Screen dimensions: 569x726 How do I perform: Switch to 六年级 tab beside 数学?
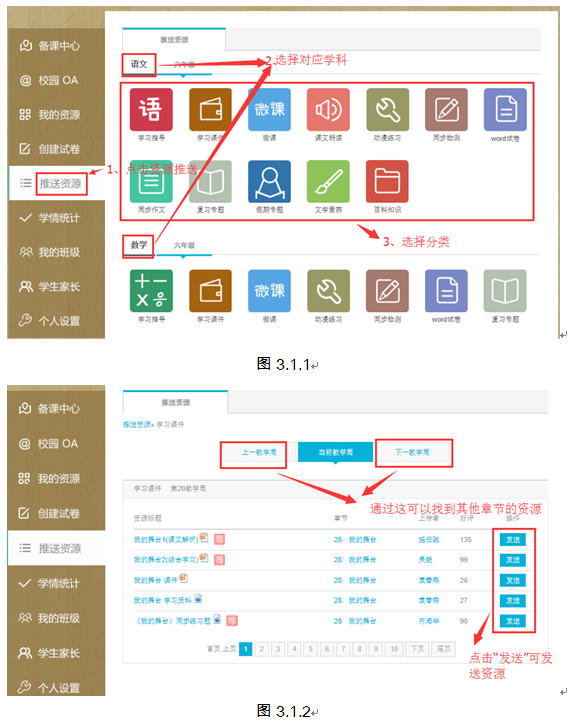tap(184, 246)
